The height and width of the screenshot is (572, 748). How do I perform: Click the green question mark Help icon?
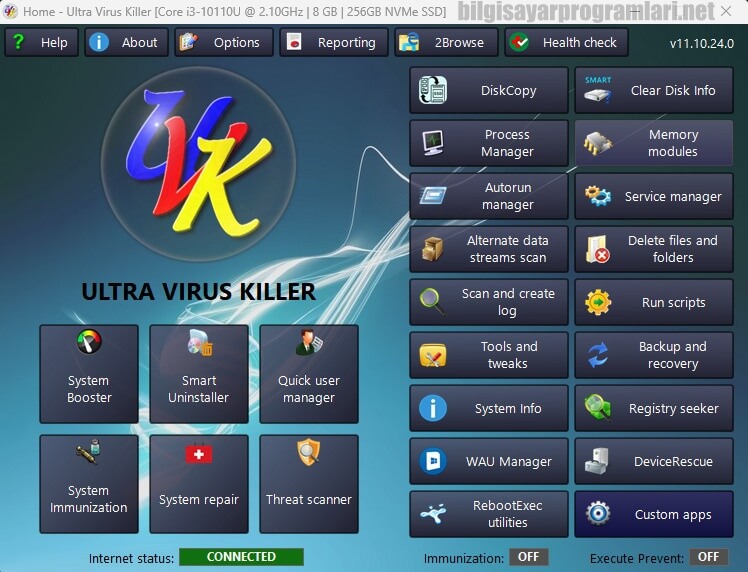(18, 42)
